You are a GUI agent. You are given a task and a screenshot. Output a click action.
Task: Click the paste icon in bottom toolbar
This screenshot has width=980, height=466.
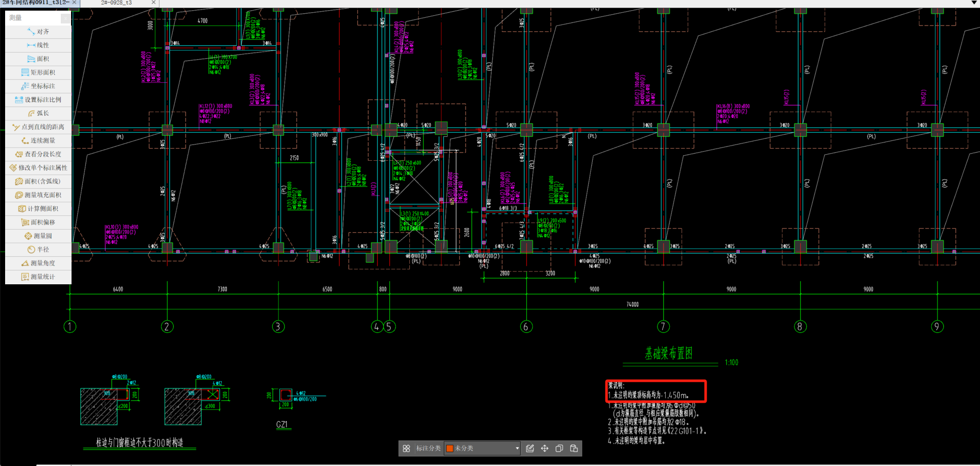click(574, 448)
